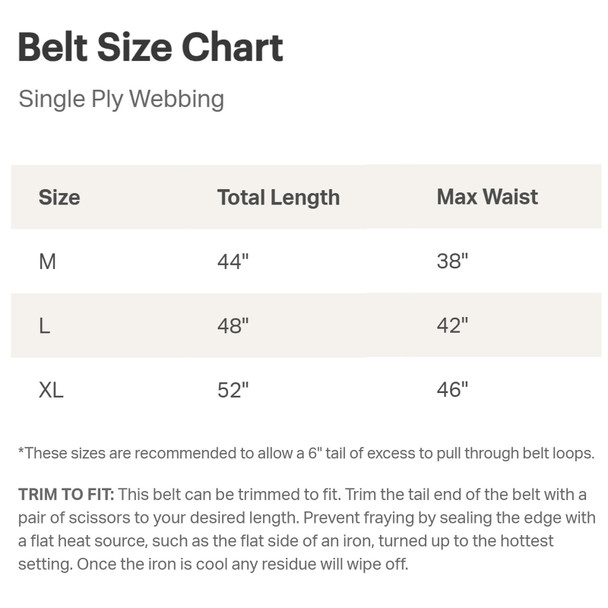
Task: Click the 6" tail recommendation footnote
Action: click(306, 453)
